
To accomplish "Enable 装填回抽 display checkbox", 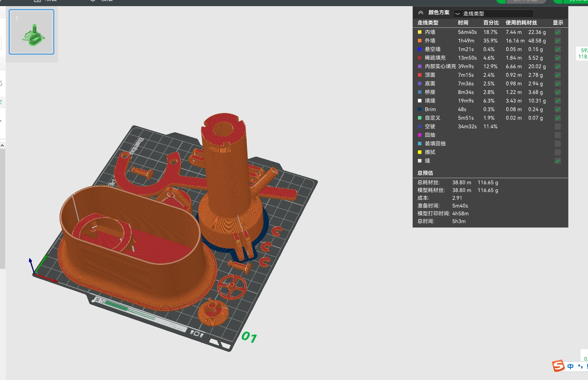I will 558,144.
